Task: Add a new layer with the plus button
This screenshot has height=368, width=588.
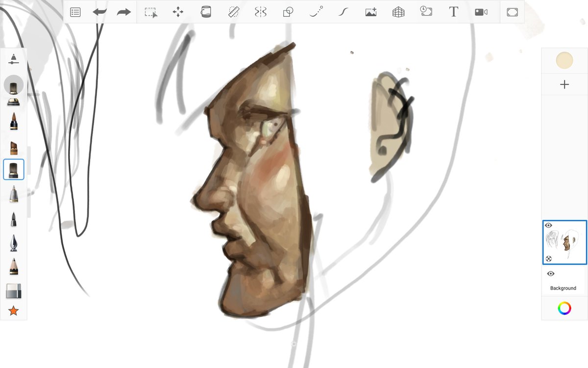Action: pyautogui.click(x=564, y=84)
